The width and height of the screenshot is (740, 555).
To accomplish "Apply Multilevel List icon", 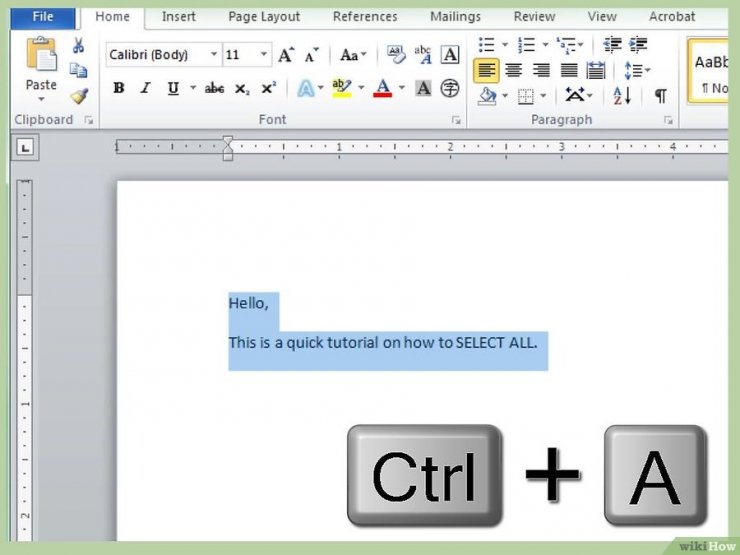I will [566, 45].
